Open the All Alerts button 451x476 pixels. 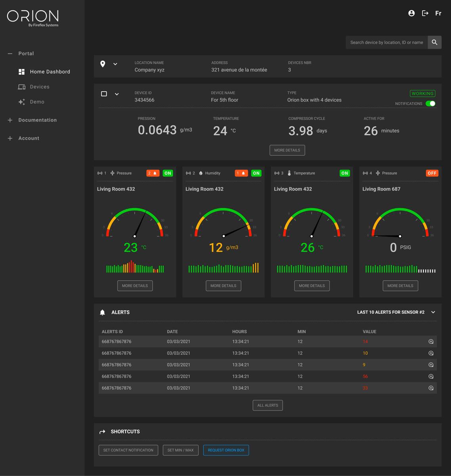268,405
